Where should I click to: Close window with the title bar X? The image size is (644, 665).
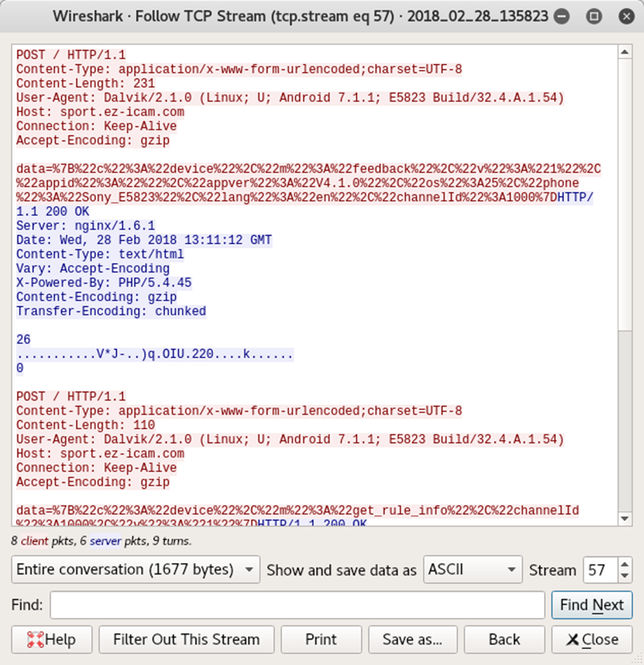pos(626,16)
